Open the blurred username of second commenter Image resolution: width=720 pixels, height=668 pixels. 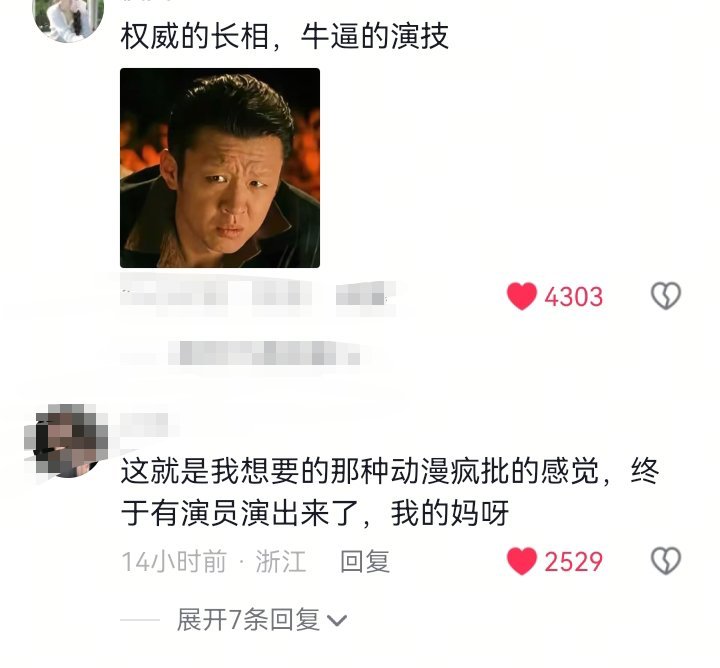144,423
